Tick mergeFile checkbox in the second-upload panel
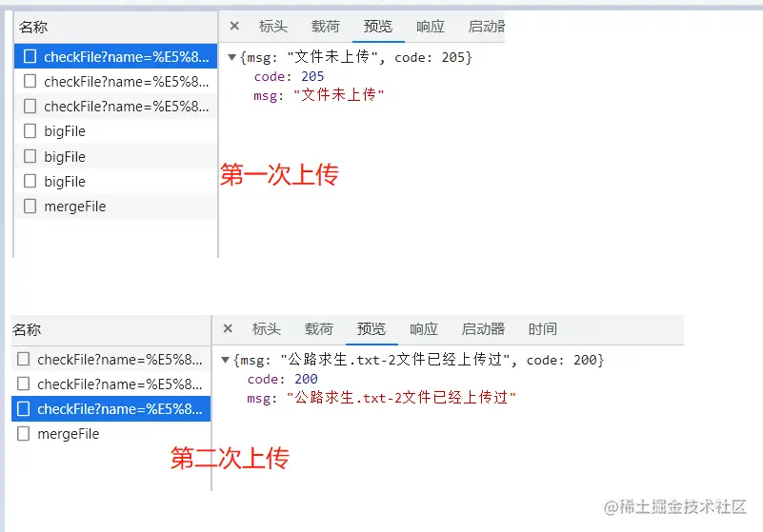This screenshot has height=532, width=763. pyautogui.click(x=24, y=433)
